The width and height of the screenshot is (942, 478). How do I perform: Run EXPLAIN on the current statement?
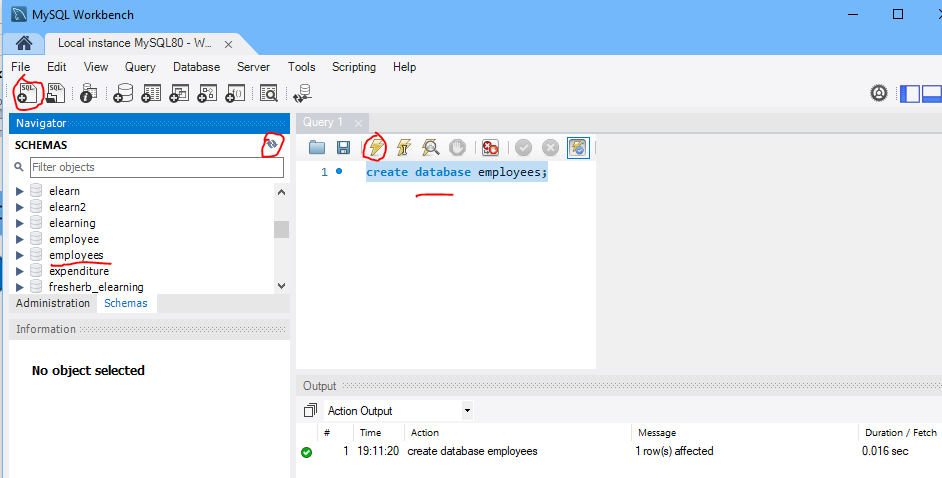pyautogui.click(x=430, y=147)
